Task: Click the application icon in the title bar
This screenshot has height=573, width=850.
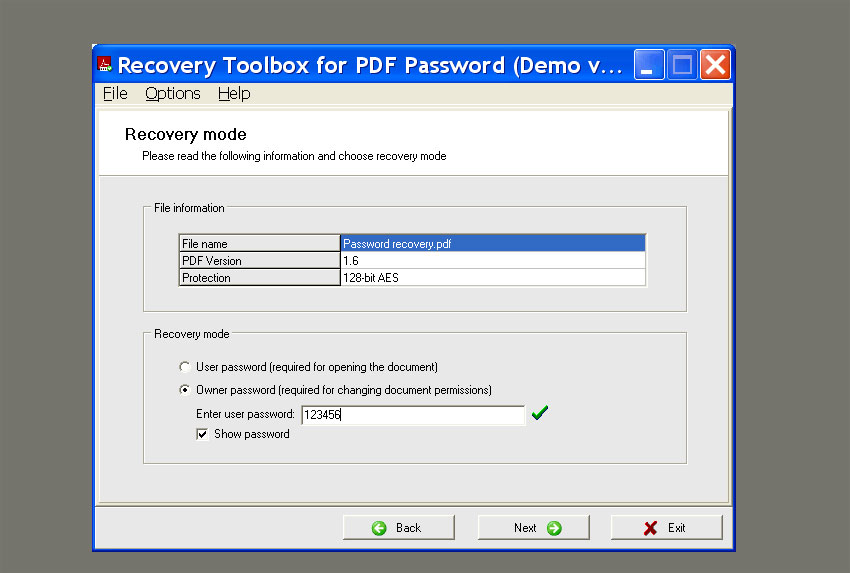Action: 105,66
